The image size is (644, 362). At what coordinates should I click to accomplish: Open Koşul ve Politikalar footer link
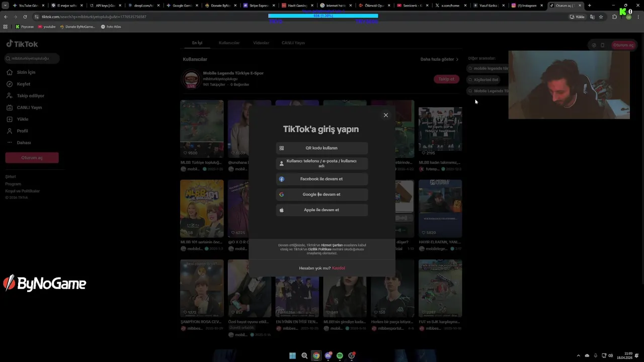point(22,191)
